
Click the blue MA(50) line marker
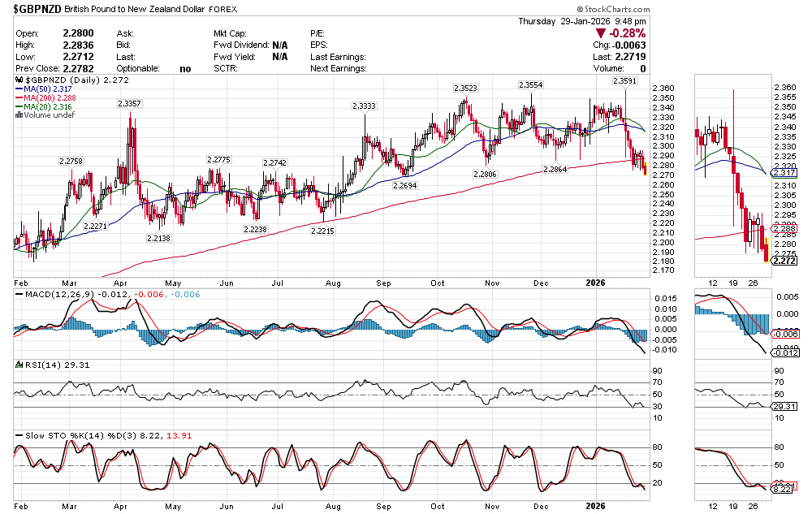[19, 89]
